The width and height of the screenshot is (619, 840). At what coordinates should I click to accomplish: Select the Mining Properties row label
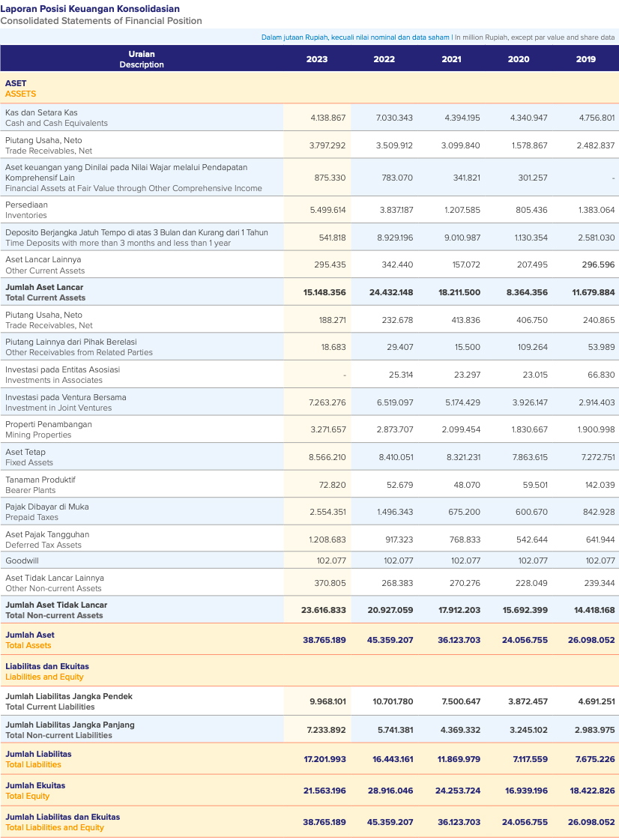click(49, 429)
